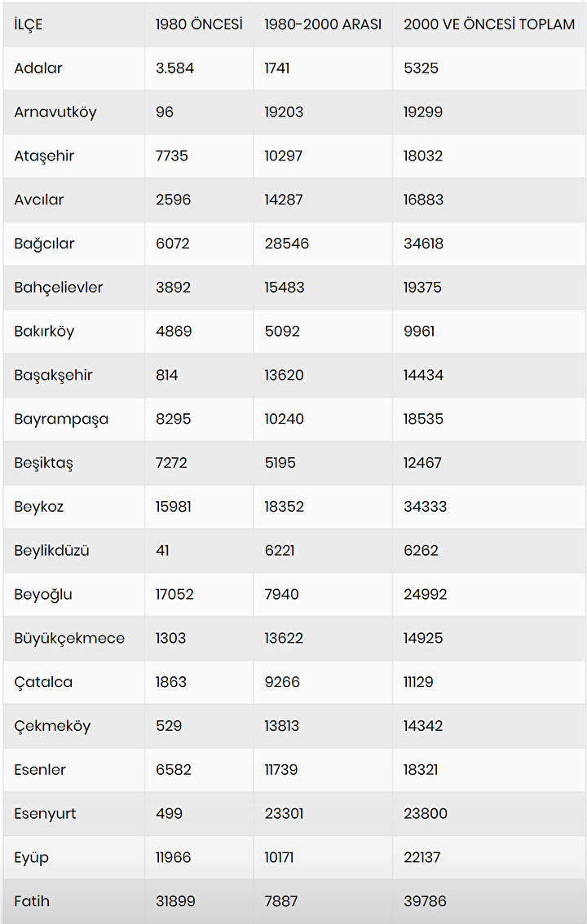Select Beykoz's total 34333

[x=425, y=507]
